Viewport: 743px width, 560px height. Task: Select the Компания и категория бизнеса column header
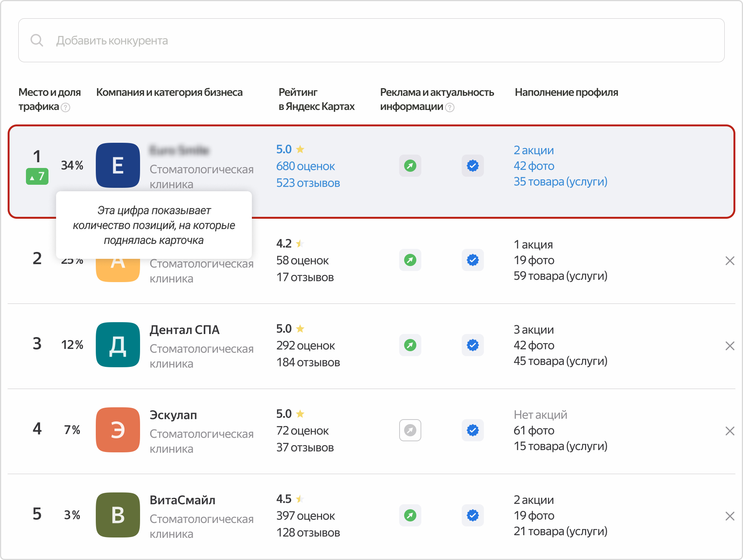(169, 92)
